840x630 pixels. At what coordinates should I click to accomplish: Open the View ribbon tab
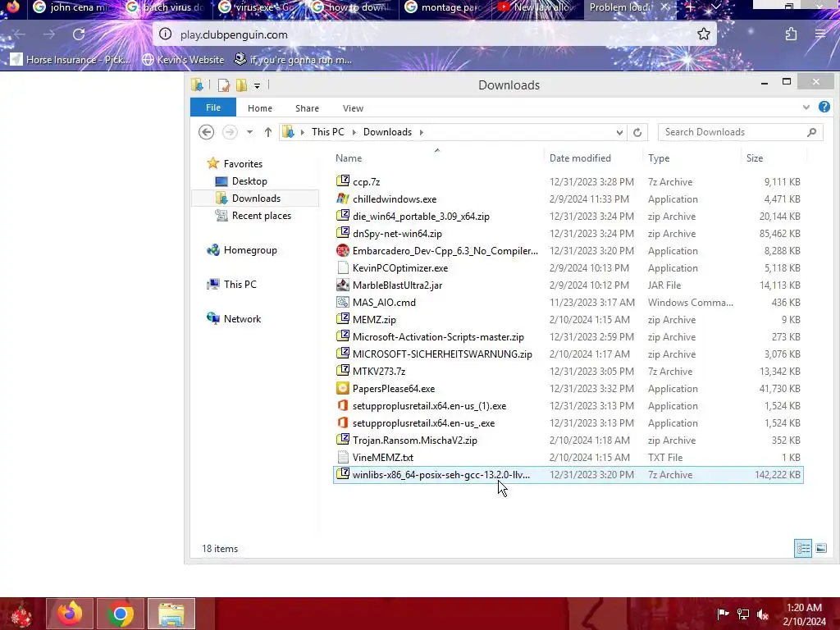tap(353, 108)
